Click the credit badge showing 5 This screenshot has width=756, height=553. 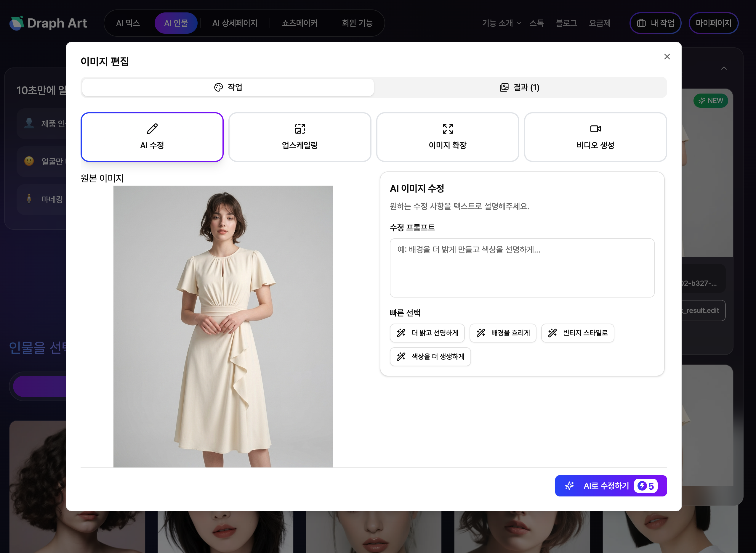(646, 486)
